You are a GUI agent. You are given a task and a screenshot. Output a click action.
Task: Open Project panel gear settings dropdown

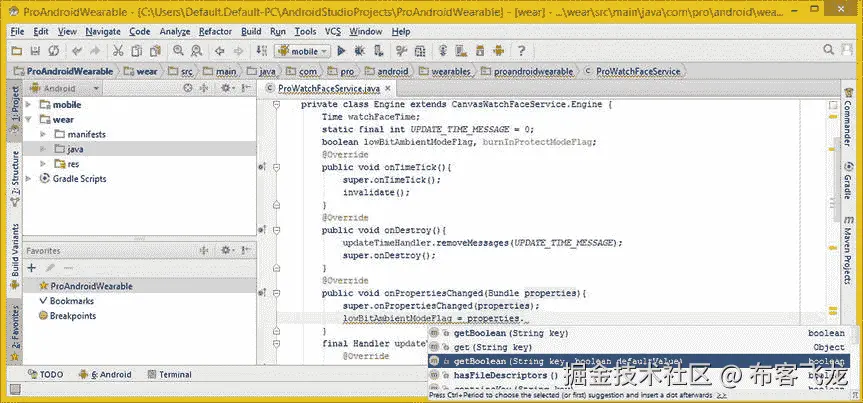pyautogui.click(x=227, y=88)
